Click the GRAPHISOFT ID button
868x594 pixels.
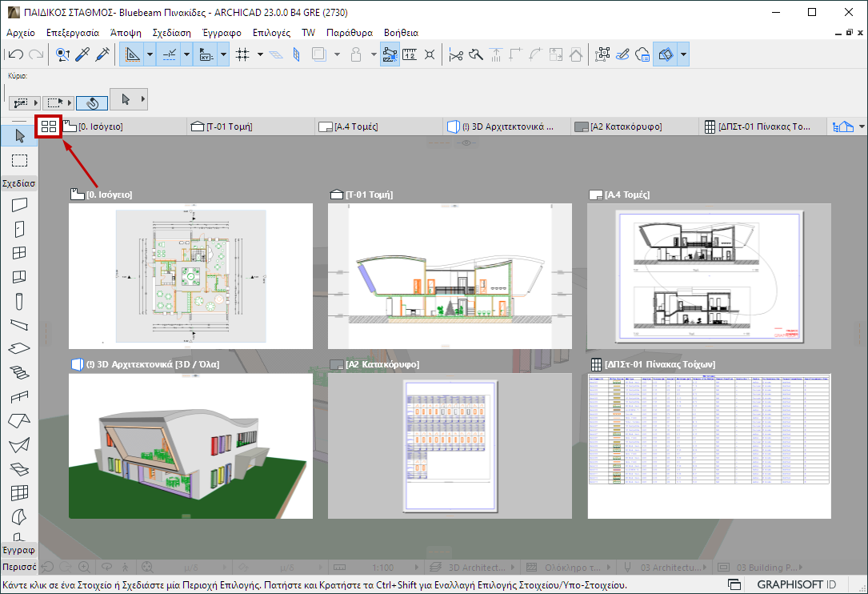point(798,584)
